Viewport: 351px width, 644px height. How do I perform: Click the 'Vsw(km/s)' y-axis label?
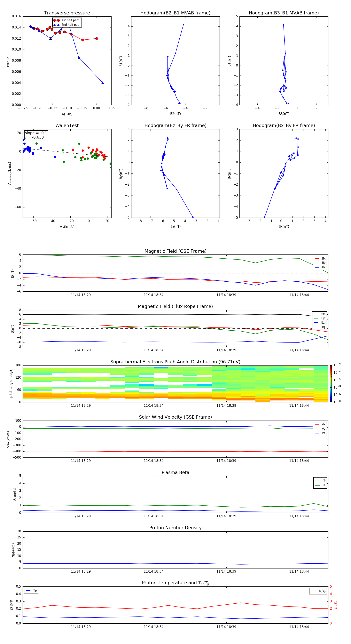(8, 439)
